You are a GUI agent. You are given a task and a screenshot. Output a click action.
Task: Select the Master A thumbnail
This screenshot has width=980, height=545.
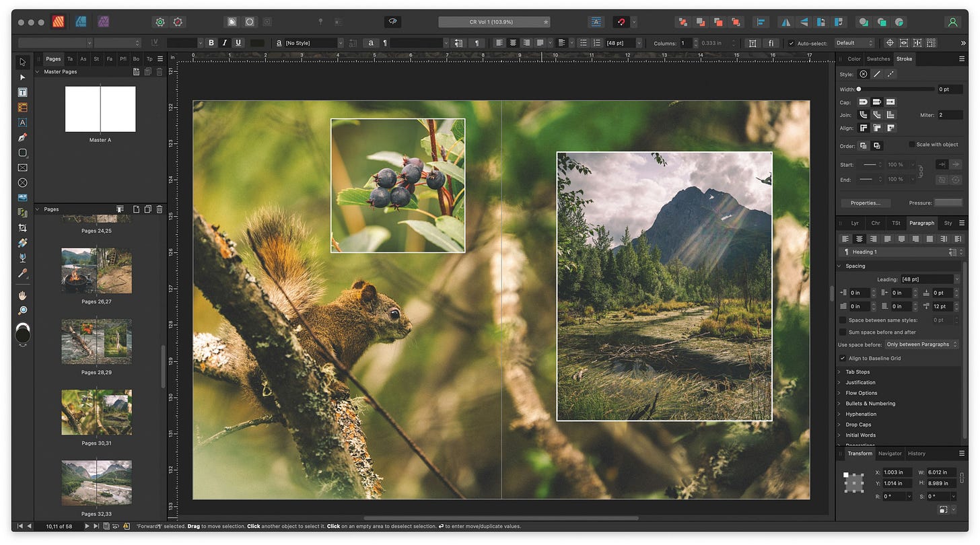(x=100, y=109)
